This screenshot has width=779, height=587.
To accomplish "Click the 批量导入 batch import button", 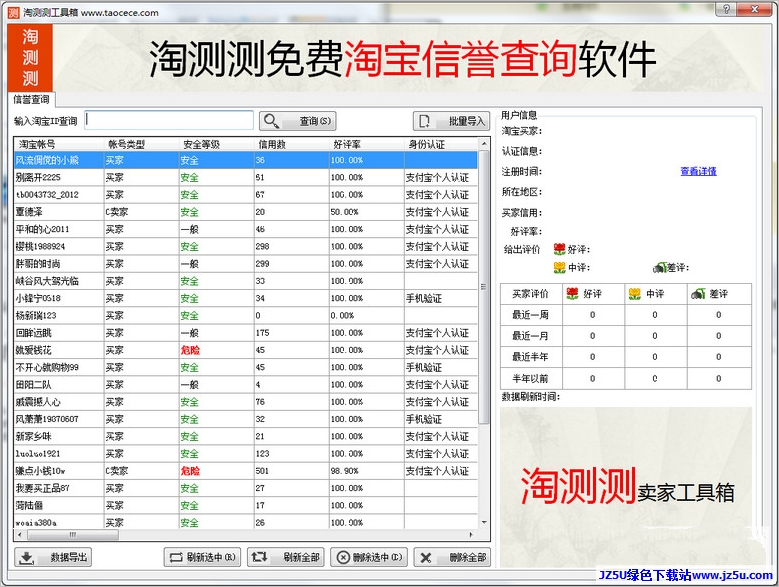I will click(x=451, y=121).
